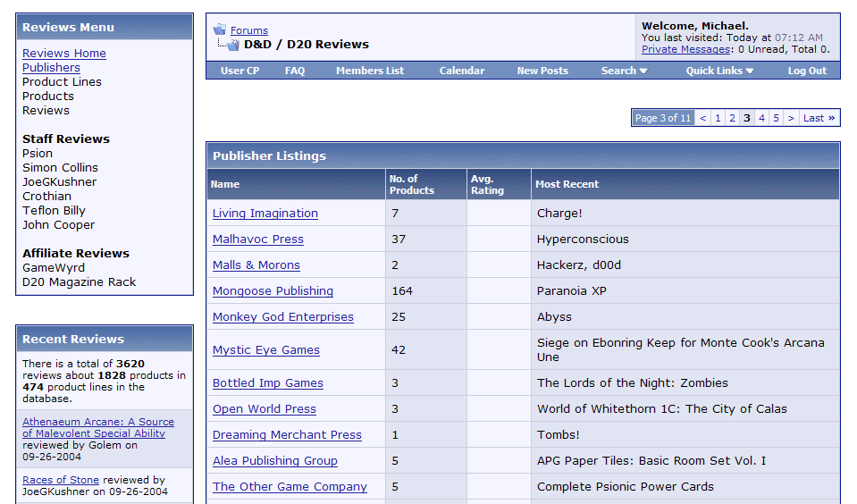Open Races of Stone review link
Image resolution: width=857 pixels, height=504 pixels.
[61, 480]
